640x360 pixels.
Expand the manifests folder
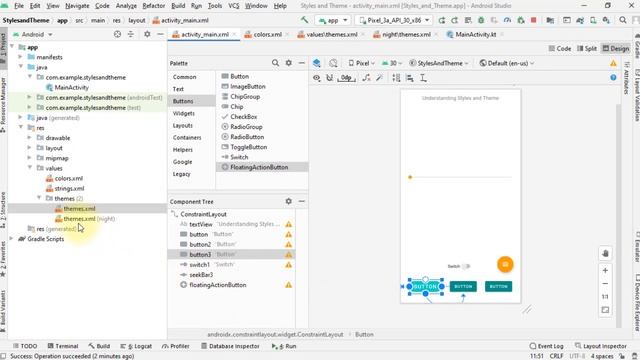20,57
